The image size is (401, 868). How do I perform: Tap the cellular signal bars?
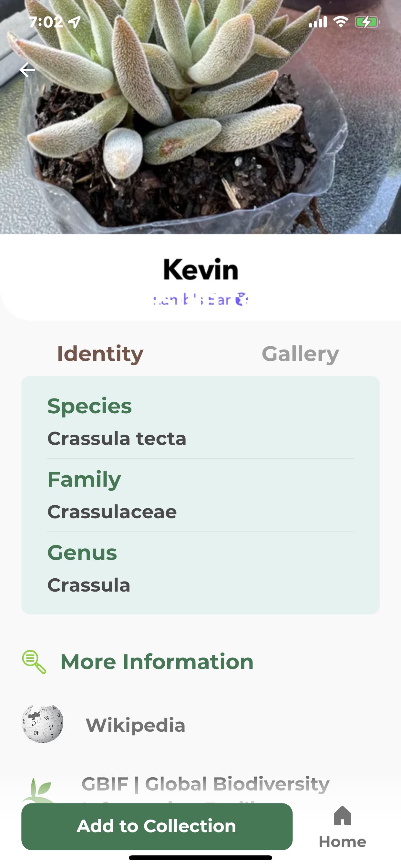pyautogui.click(x=318, y=22)
